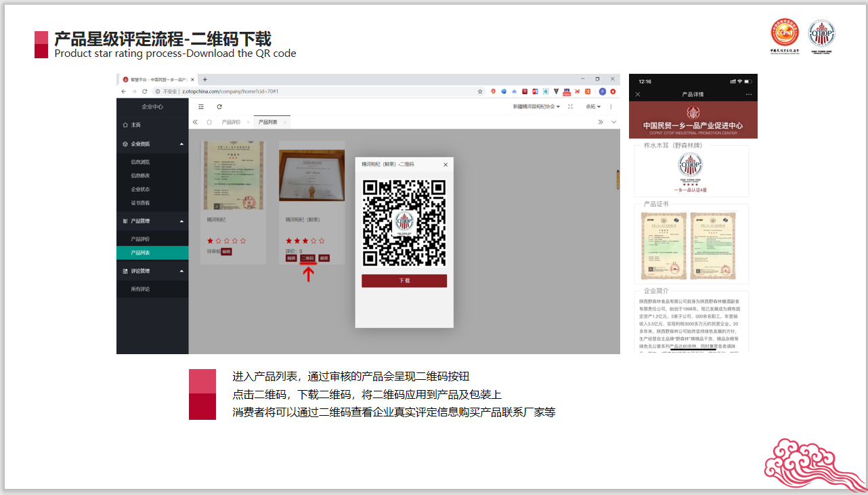Viewport: 868px width, 495px height.
Task: Click the page refresh icon beside sidebar toggle
Action: (x=219, y=106)
